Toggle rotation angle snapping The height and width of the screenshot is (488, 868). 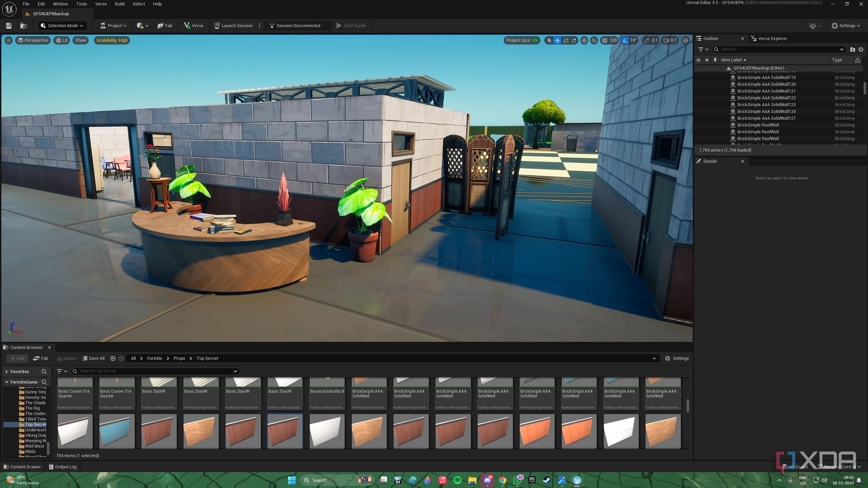[625, 40]
